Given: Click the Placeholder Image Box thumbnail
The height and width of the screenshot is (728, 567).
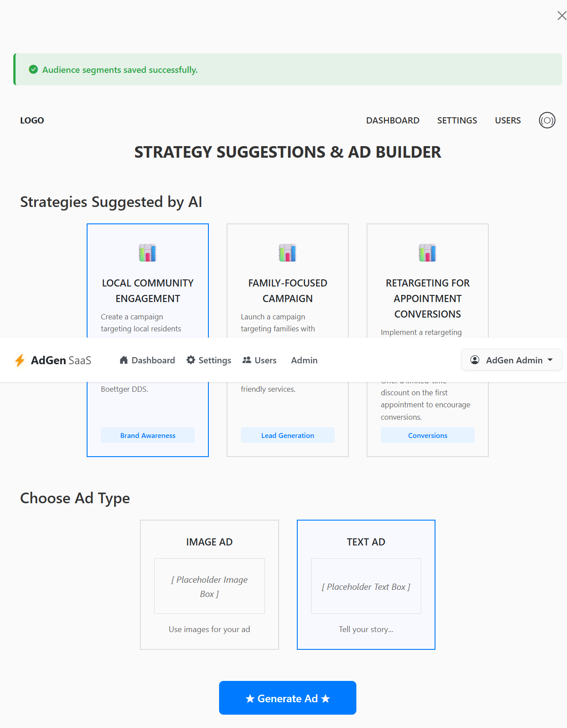Looking at the screenshot, I should coord(209,586).
